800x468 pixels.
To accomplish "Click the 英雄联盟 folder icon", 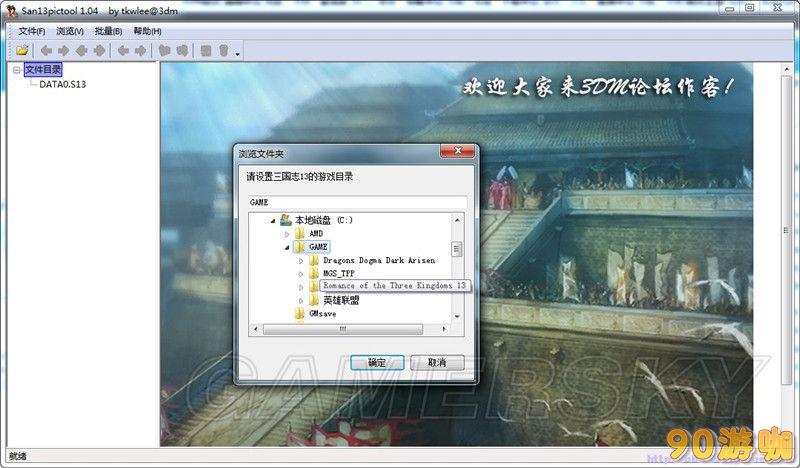I will click(x=314, y=300).
